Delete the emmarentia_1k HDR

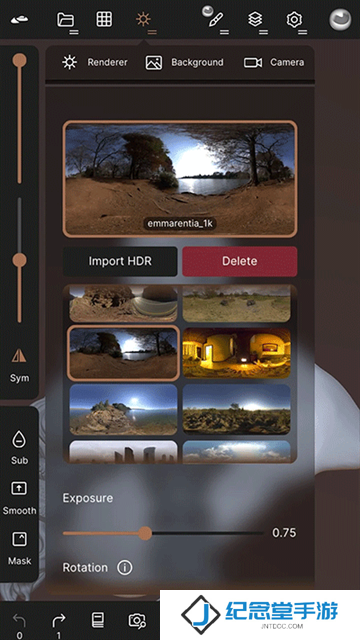tap(240, 261)
